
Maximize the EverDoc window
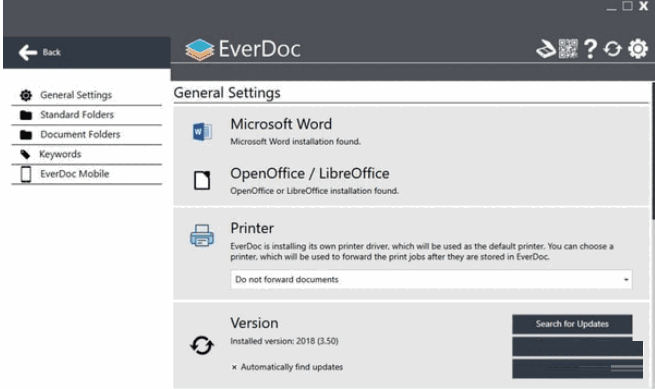(x=627, y=6)
